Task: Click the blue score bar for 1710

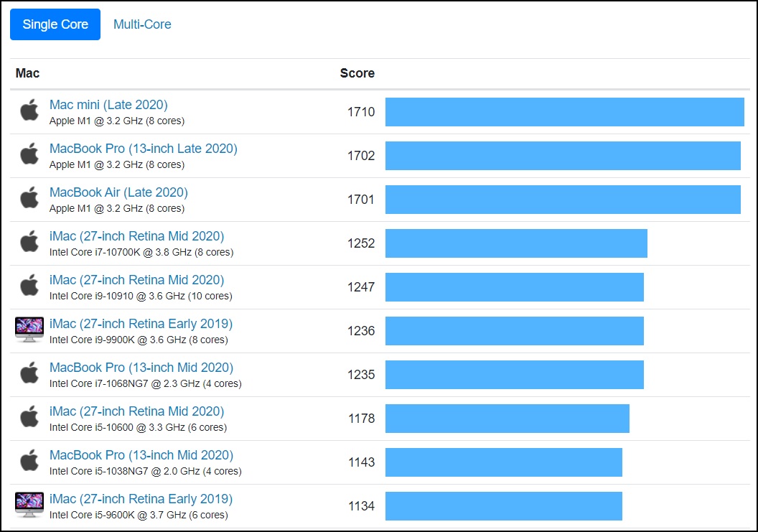Action: coord(564,112)
